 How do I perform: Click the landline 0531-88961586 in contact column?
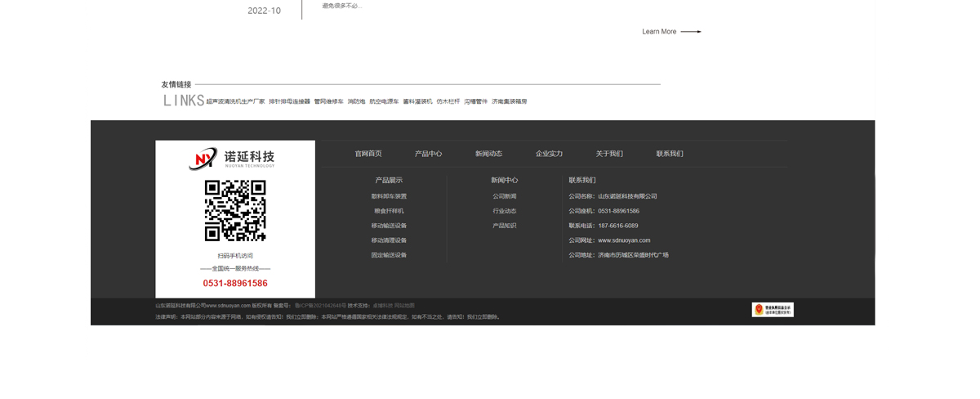tap(619, 211)
